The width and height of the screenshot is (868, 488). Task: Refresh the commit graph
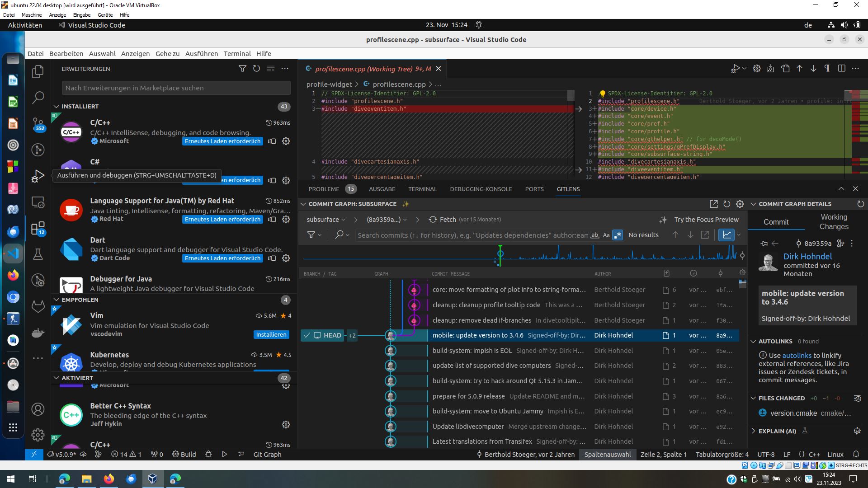726,204
